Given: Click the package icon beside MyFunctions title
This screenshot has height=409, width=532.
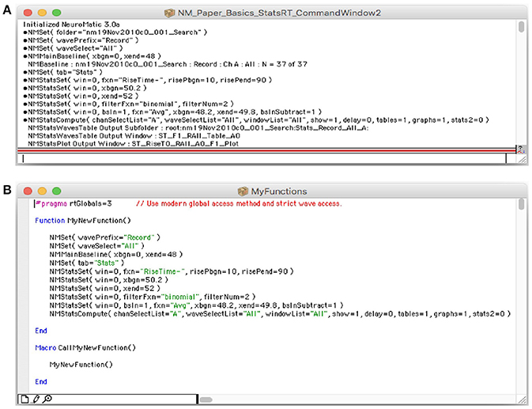Looking at the screenshot, I should [x=243, y=191].
